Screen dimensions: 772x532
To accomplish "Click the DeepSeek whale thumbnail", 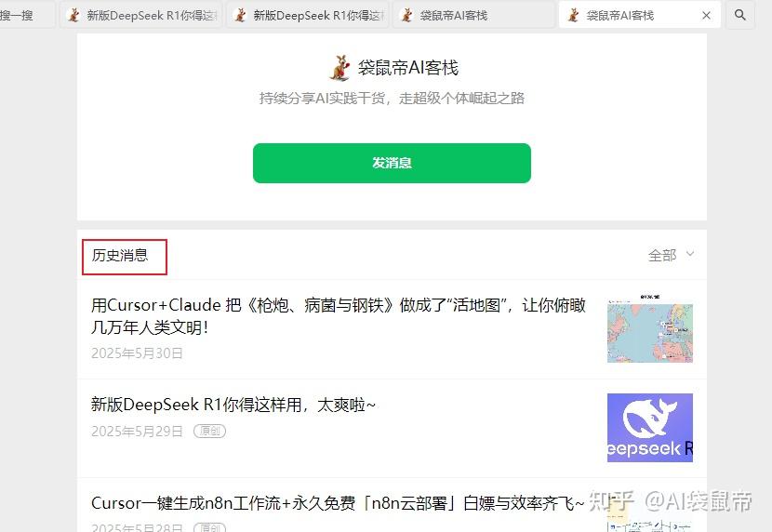I will pyautogui.click(x=650, y=428).
